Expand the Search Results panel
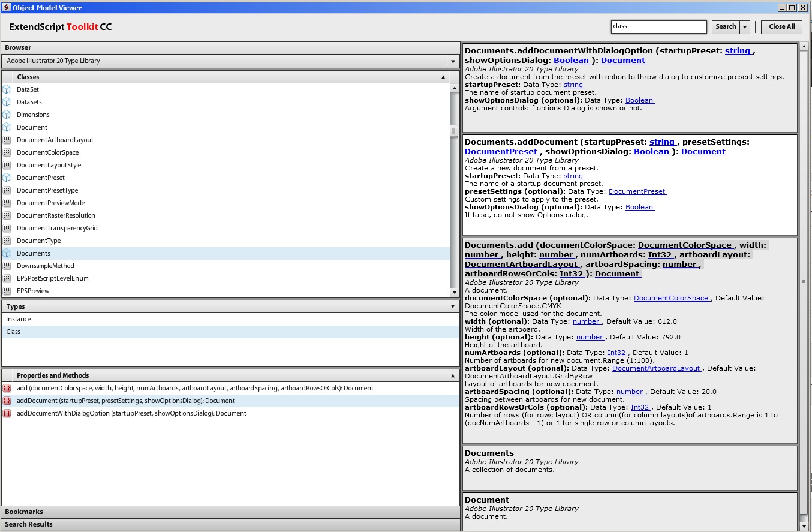Viewport: 812px width, 532px height. [230, 524]
